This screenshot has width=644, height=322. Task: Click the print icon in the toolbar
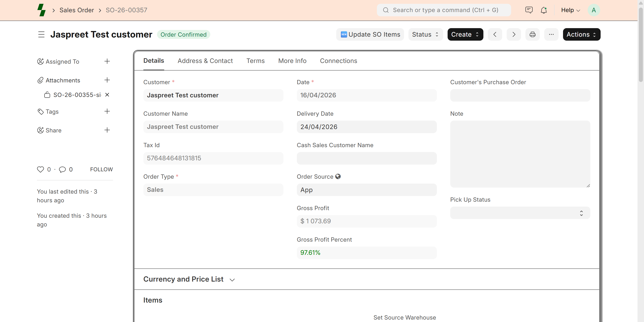click(532, 34)
